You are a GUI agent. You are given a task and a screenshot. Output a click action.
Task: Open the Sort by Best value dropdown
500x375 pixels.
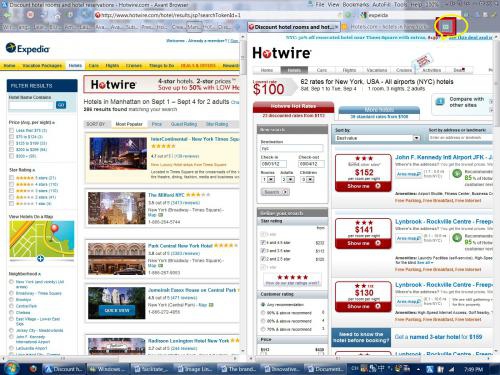click(x=377, y=138)
